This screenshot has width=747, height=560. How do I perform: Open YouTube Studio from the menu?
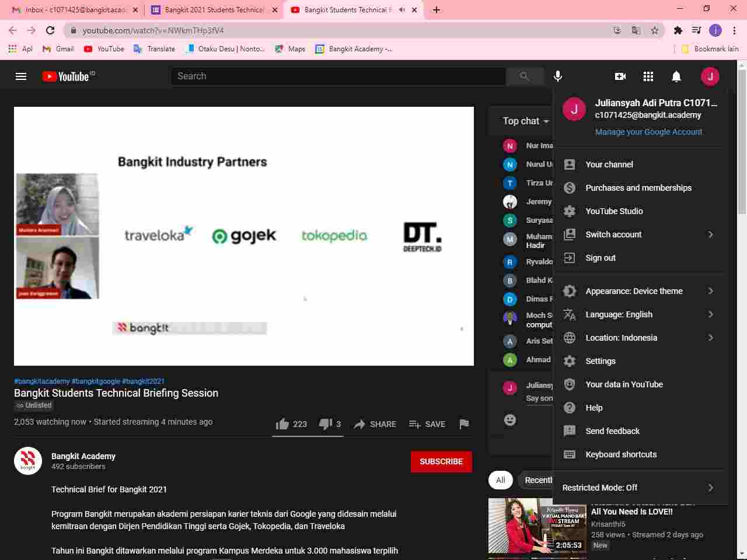click(x=614, y=211)
